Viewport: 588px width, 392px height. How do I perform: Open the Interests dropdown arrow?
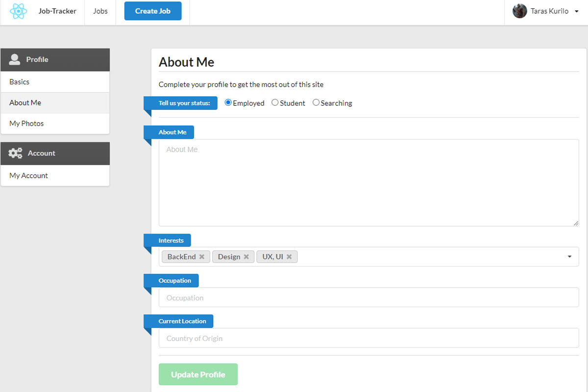569,256
